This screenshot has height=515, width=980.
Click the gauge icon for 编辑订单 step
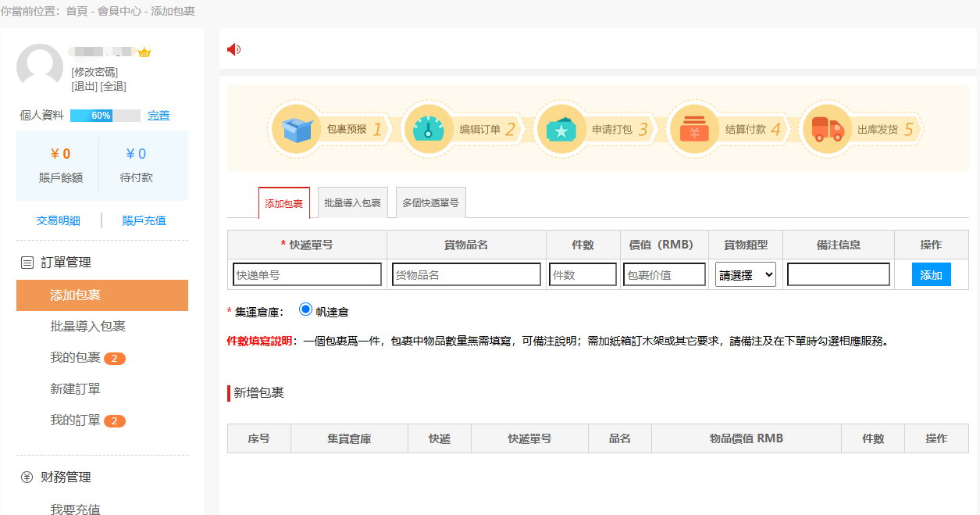pyautogui.click(x=428, y=129)
